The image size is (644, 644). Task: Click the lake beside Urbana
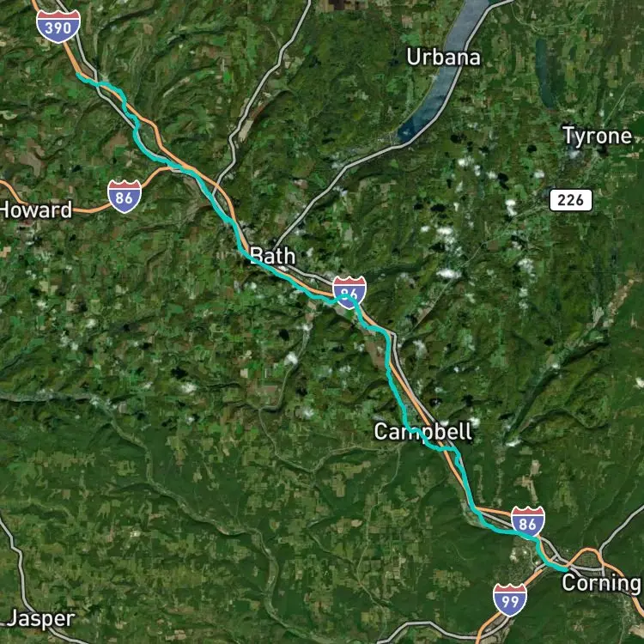[x=446, y=70]
